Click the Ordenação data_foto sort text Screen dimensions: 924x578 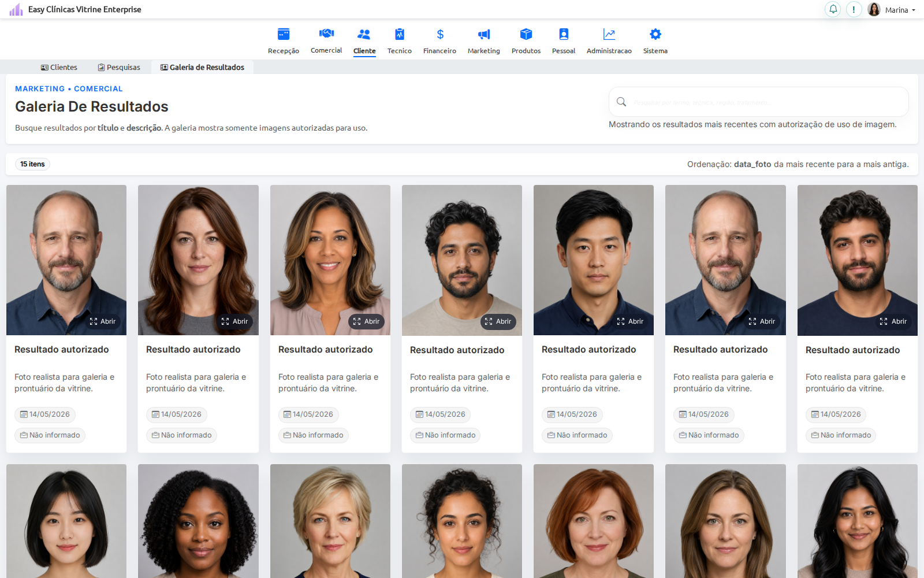tap(798, 164)
